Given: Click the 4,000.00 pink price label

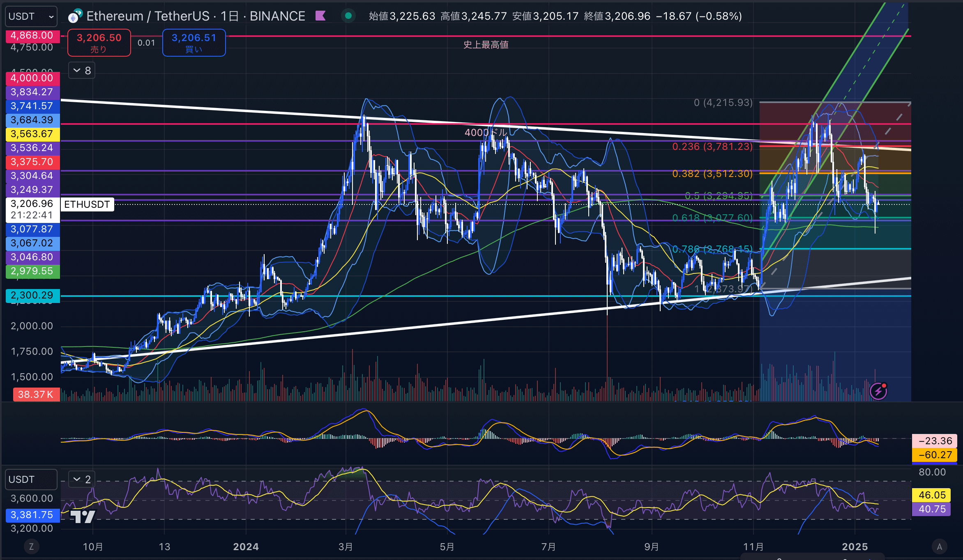Looking at the screenshot, I should [x=33, y=78].
